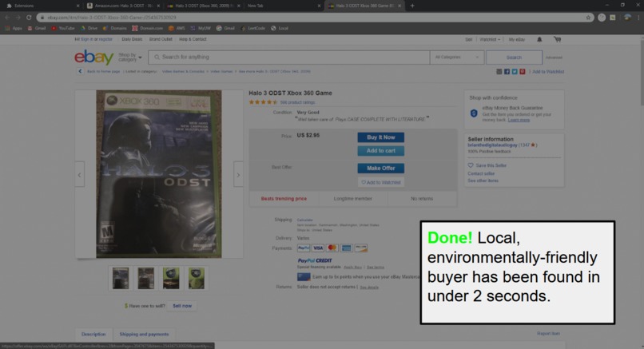Share the listing on Facebook
The width and height of the screenshot is (644, 349).
[507, 71]
